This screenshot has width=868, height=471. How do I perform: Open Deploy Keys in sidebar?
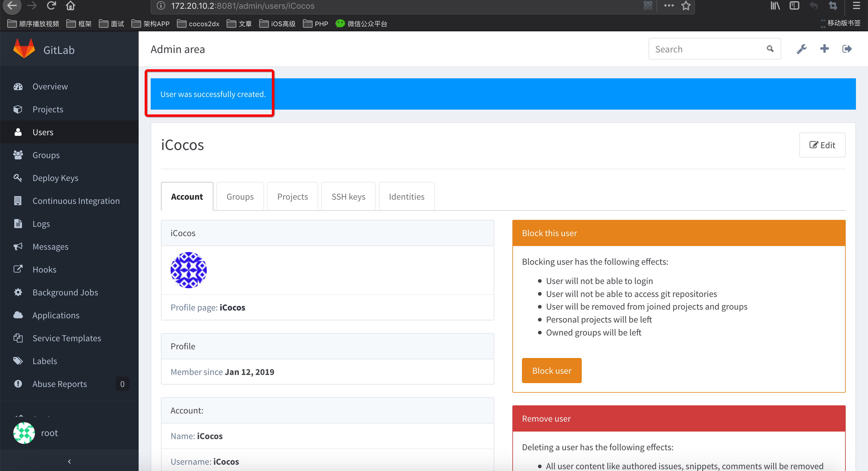[x=55, y=178]
